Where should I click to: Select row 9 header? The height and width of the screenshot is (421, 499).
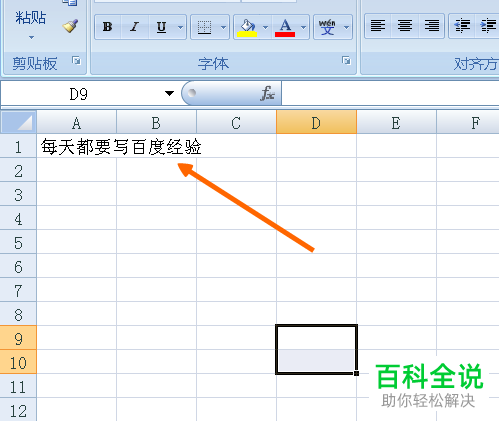click(x=18, y=338)
